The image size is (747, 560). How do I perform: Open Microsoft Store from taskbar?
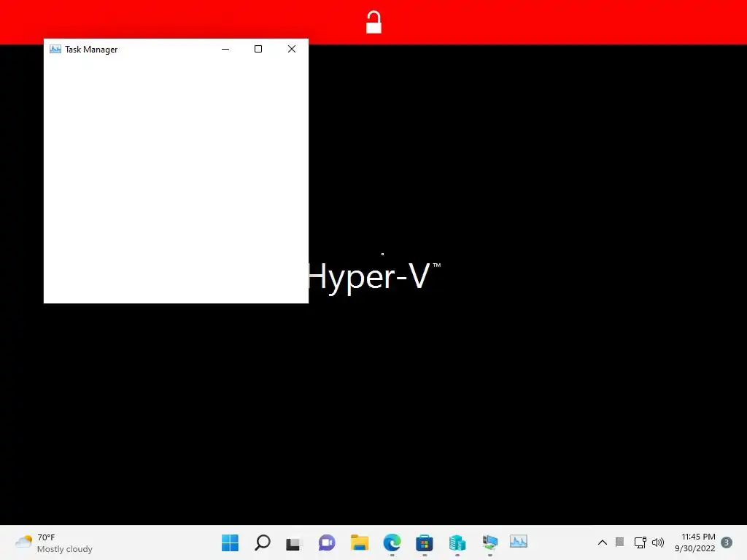coord(425,542)
